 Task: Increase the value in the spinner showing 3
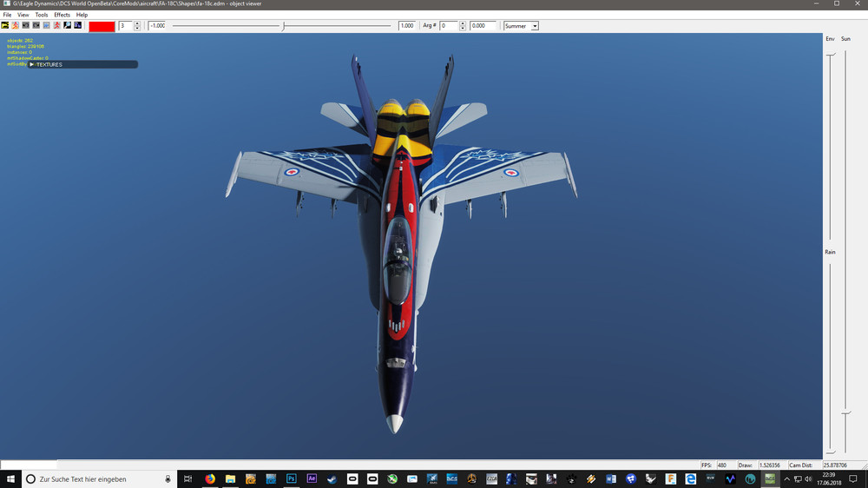point(137,23)
